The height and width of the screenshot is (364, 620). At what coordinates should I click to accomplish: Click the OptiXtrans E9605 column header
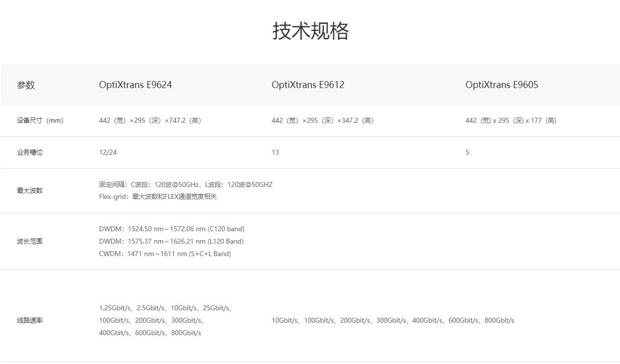tap(502, 85)
